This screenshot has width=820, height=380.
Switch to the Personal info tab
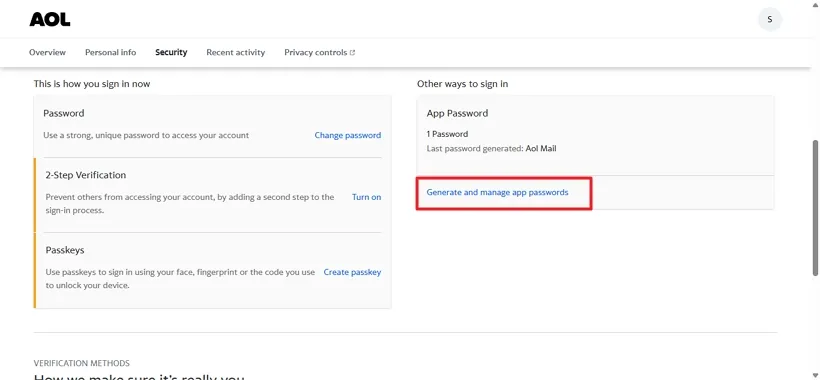click(x=110, y=52)
